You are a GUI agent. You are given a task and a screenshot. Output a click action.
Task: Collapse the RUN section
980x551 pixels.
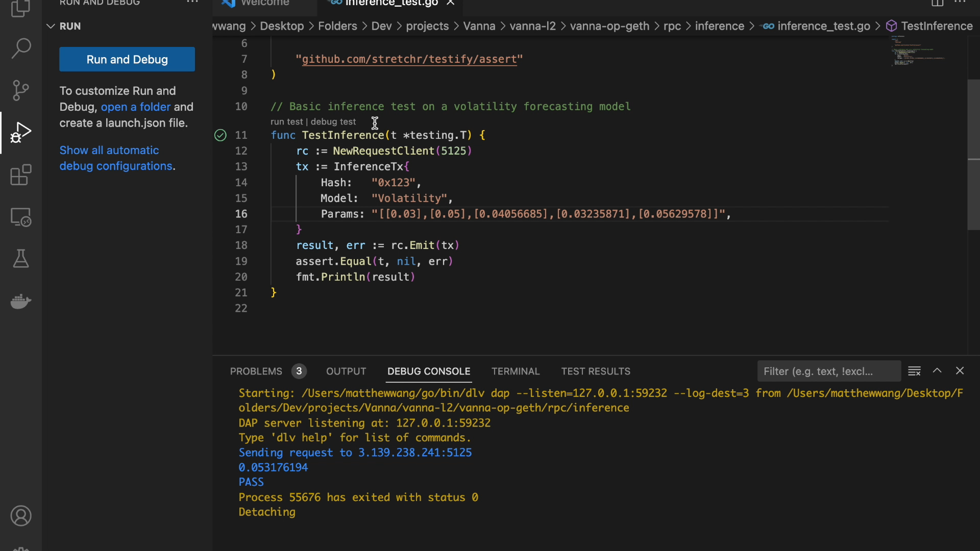50,26
